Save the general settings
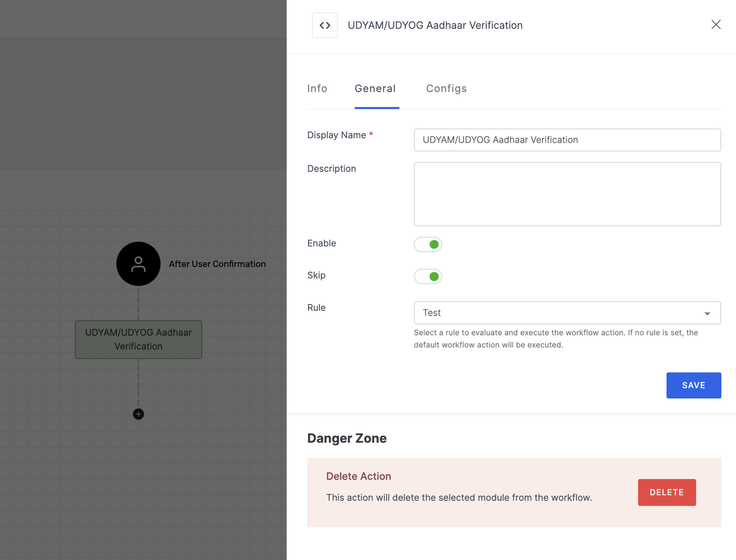This screenshot has width=736, height=560. point(694,385)
